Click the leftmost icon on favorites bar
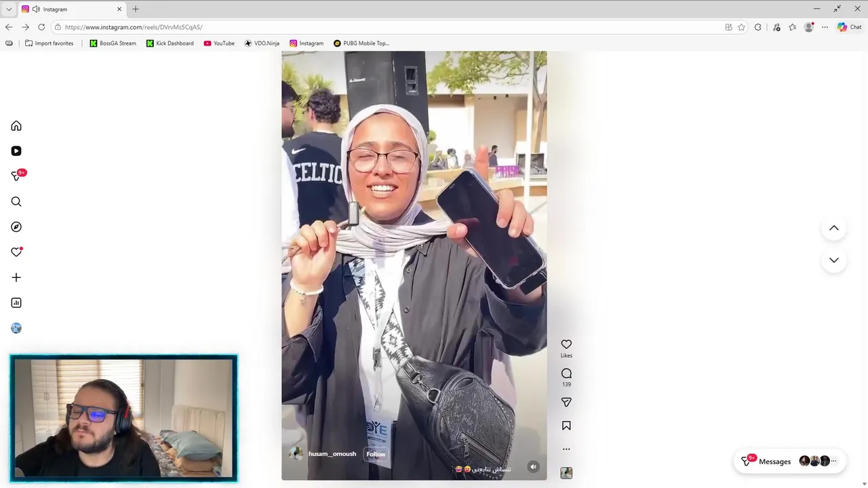This screenshot has height=488, width=868. pos(9,43)
